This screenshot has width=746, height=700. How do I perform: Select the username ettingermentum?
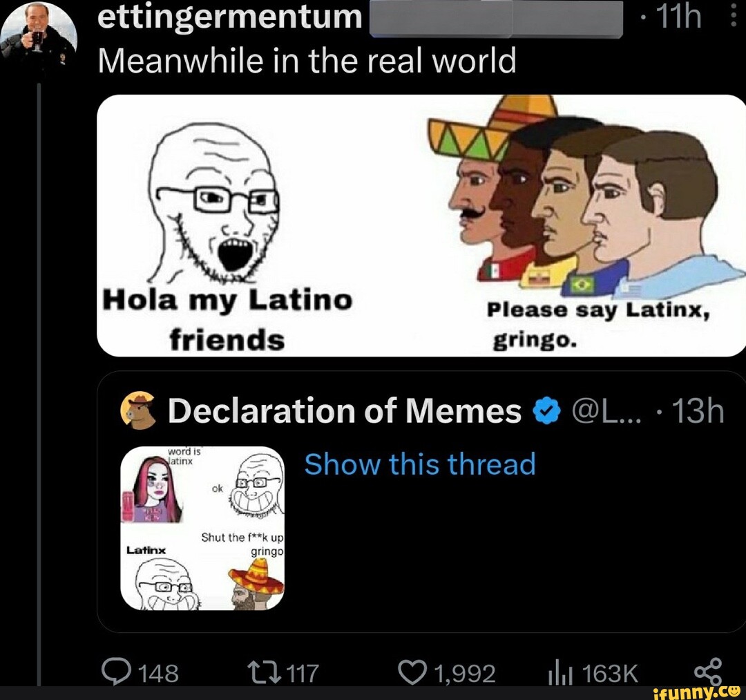228,17
